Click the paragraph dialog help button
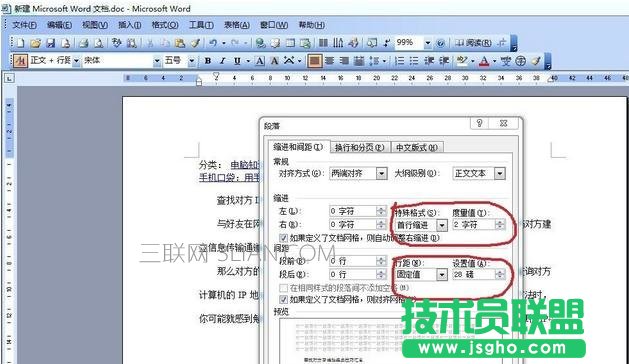 pyautogui.click(x=479, y=123)
